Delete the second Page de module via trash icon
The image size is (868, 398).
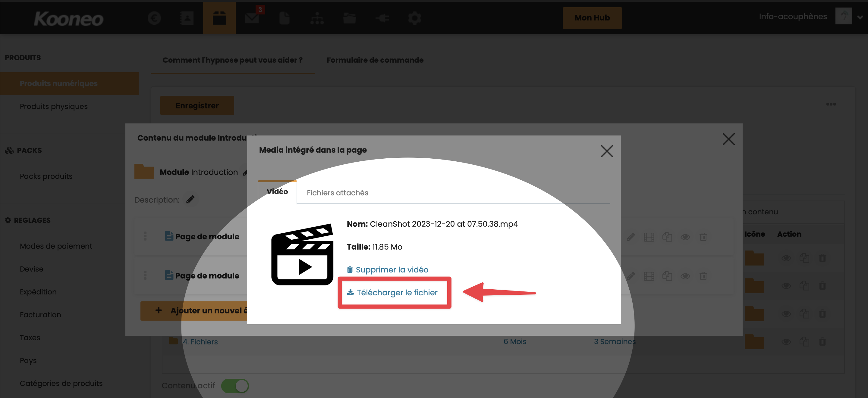(703, 276)
